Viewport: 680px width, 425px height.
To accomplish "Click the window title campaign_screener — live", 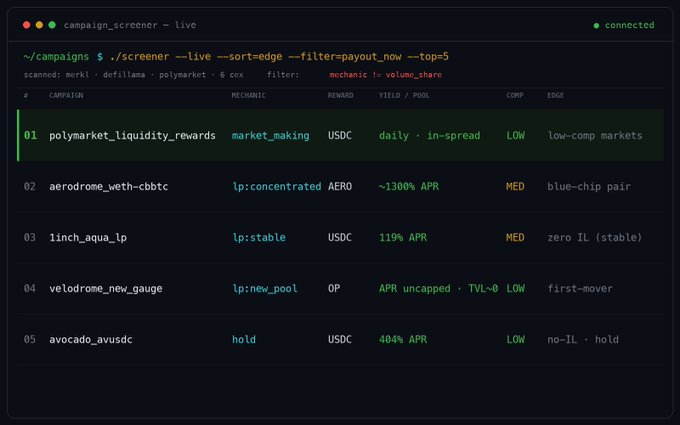I will 130,25.
